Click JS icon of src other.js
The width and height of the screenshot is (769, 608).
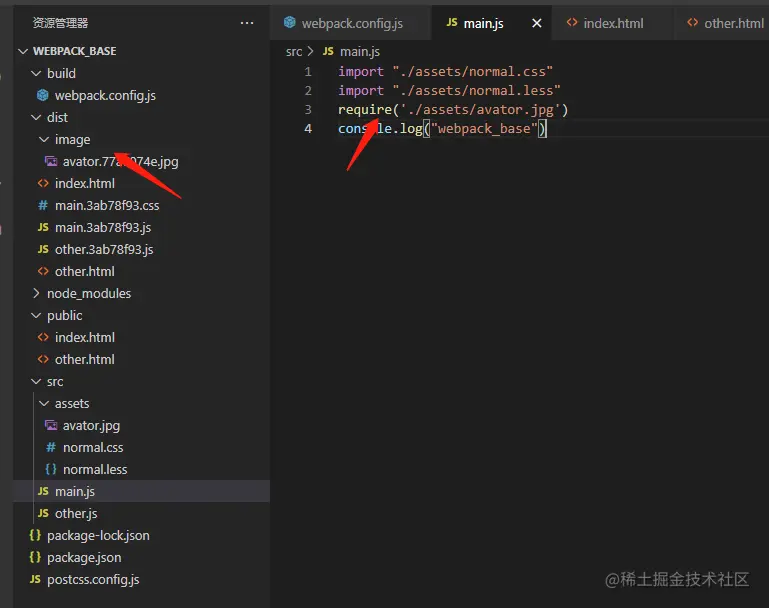pyautogui.click(x=43, y=513)
